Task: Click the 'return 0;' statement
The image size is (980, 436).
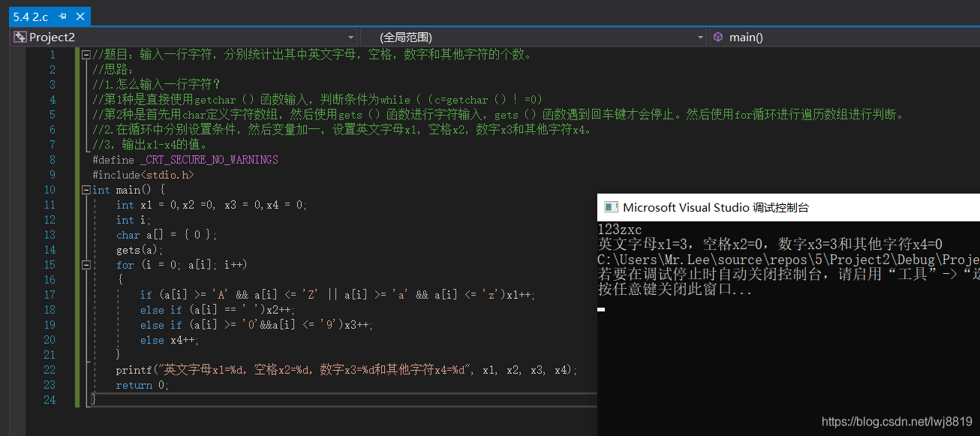Action: (x=143, y=385)
